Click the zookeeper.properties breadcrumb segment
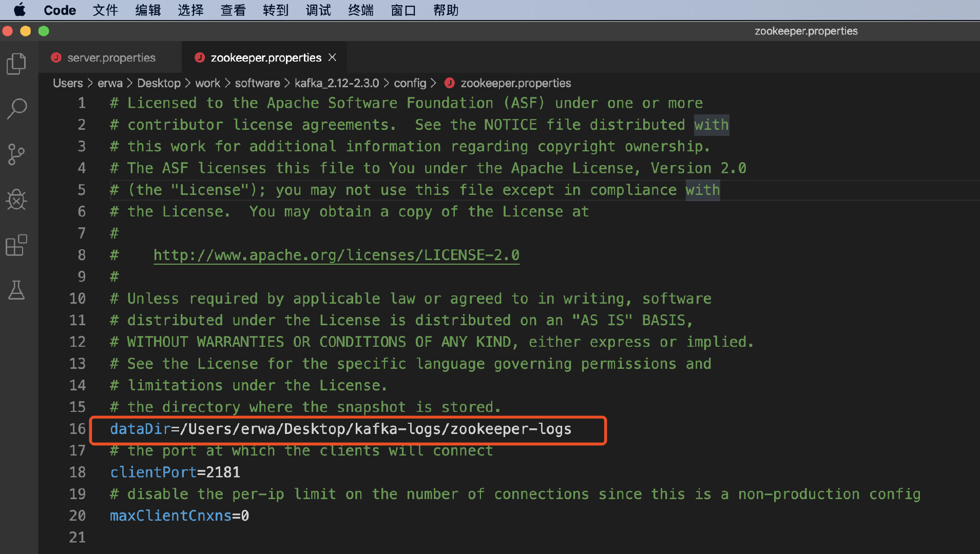The height and width of the screenshot is (554, 980). 515,83
